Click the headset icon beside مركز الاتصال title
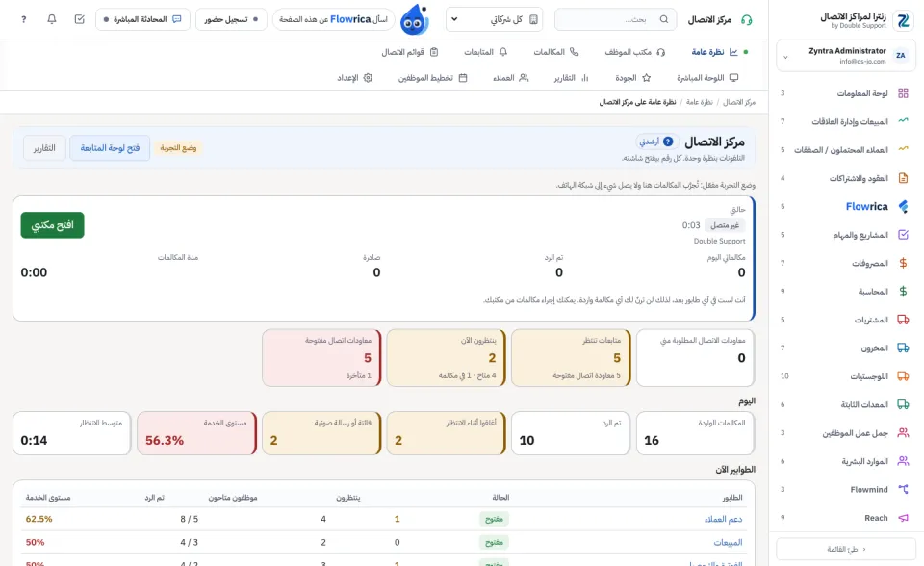Image resolution: width=924 pixels, height=566 pixels. click(x=746, y=20)
